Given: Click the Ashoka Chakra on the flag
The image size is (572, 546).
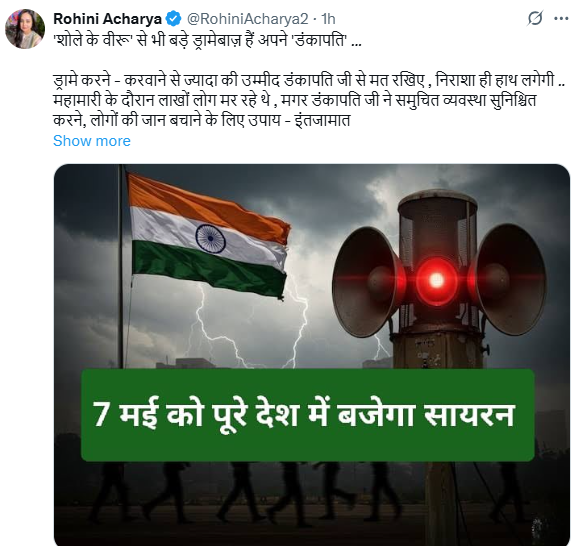Looking at the screenshot, I should (x=210, y=239).
